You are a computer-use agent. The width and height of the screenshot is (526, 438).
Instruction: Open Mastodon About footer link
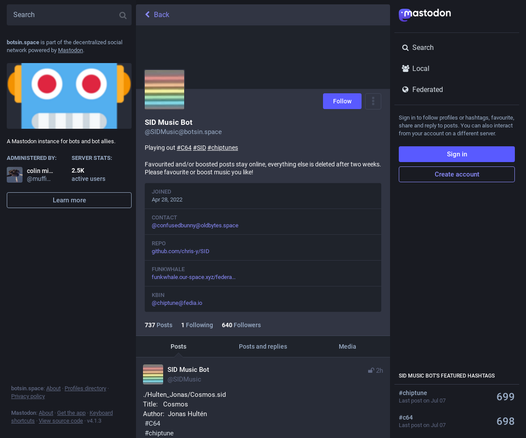(x=46, y=413)
